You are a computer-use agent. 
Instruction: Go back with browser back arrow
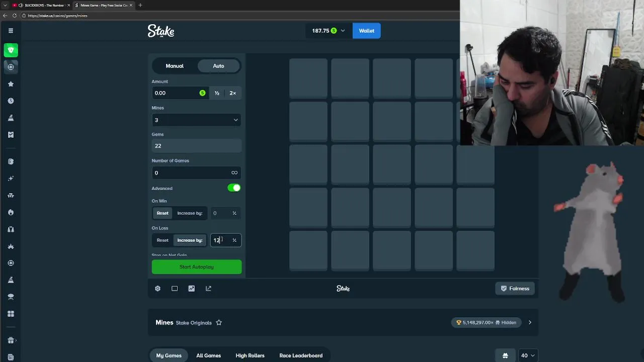tap(5, 16)
